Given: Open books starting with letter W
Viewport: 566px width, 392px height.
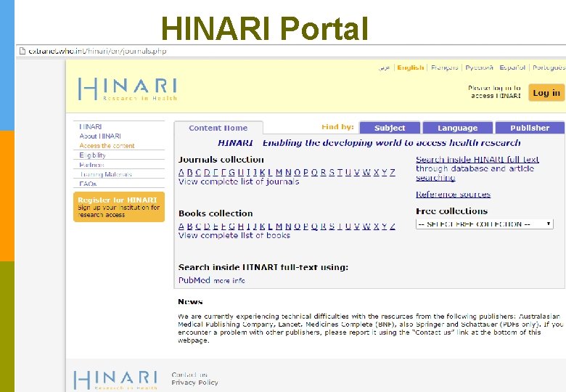Looking at the screenshot, I should [366, 226].
